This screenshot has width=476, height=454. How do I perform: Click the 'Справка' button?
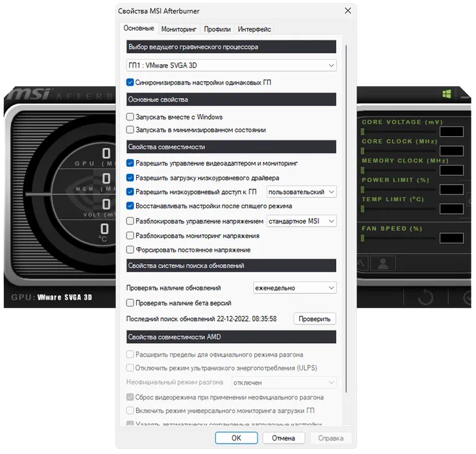click(331, 438)
